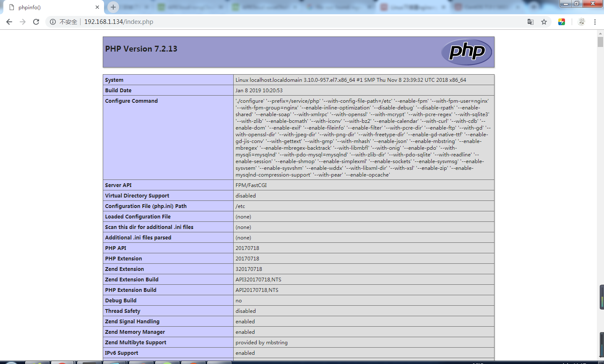
Task: Click the empty scrollbar track below the thumb
Action: (600, 168)
